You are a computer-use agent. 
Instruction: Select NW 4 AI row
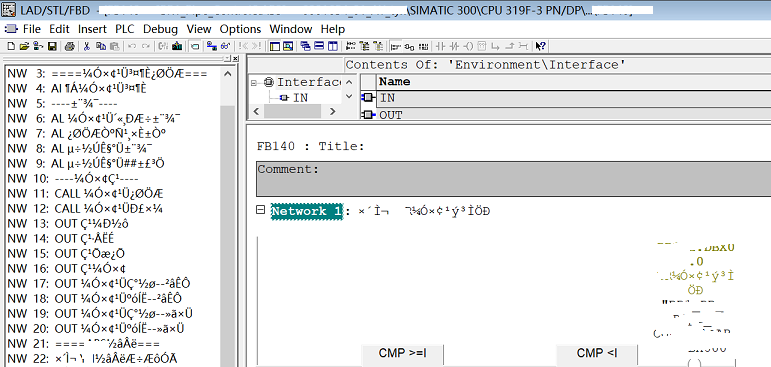[77, 89]
